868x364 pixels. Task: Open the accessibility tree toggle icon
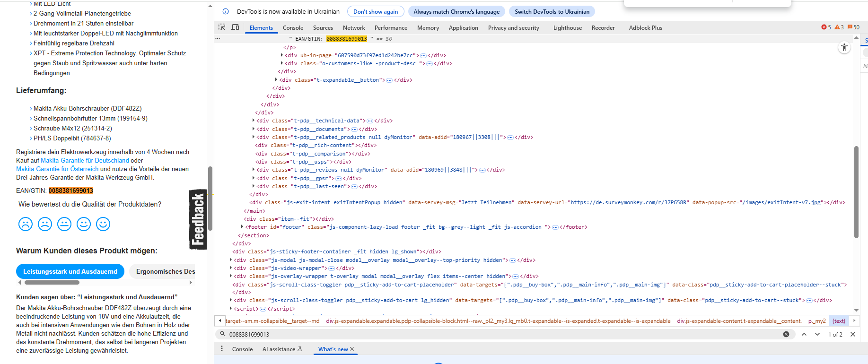(x=844, y=47)
